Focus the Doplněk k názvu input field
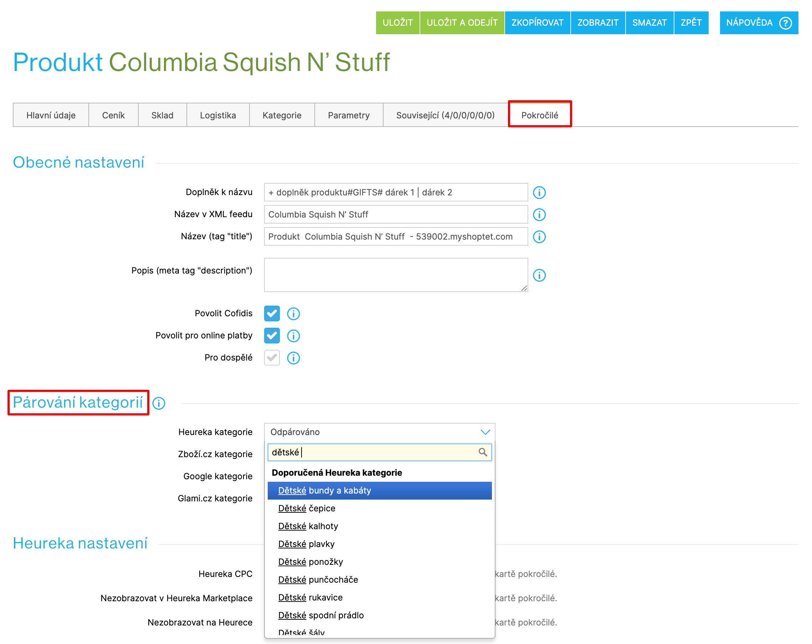Screen dimensions: 812x644 tap(396, 193)
